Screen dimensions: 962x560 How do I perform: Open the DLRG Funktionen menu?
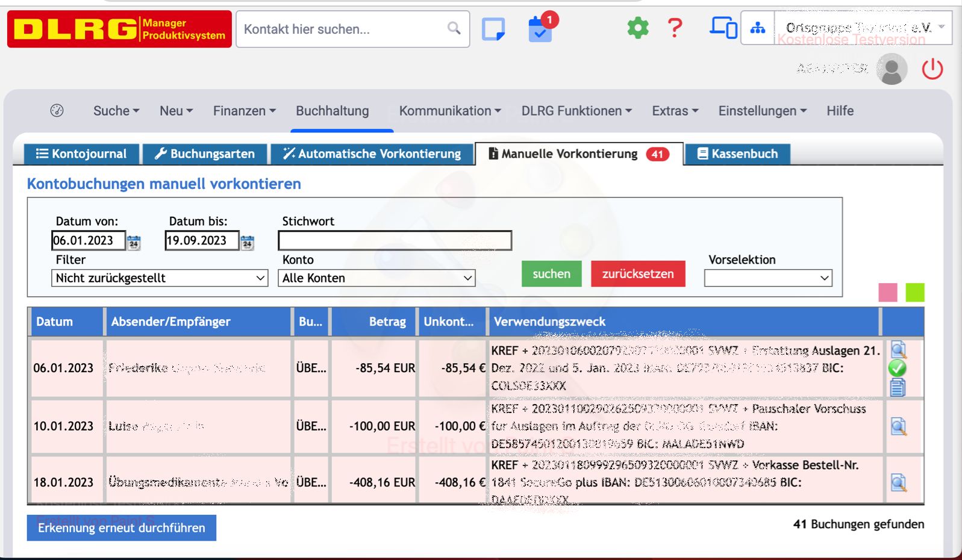576,111
